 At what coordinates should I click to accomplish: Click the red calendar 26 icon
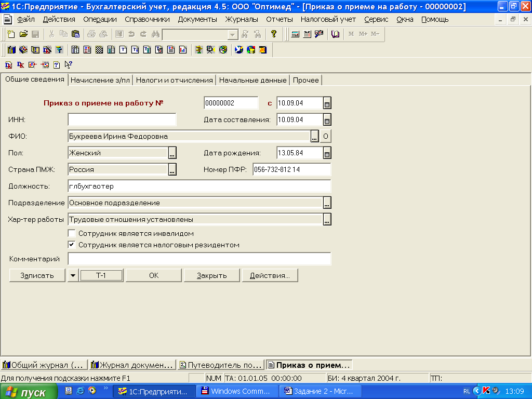[263, 50]
